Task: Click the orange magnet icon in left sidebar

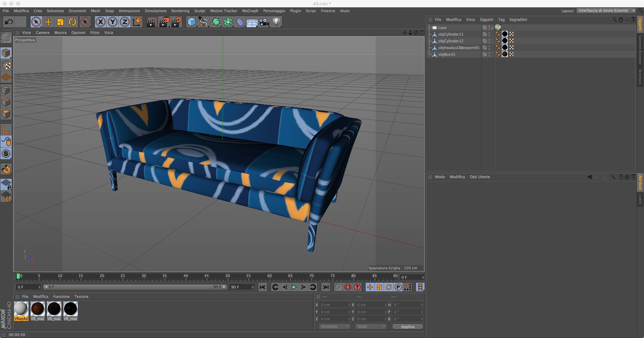Action: 6,169
